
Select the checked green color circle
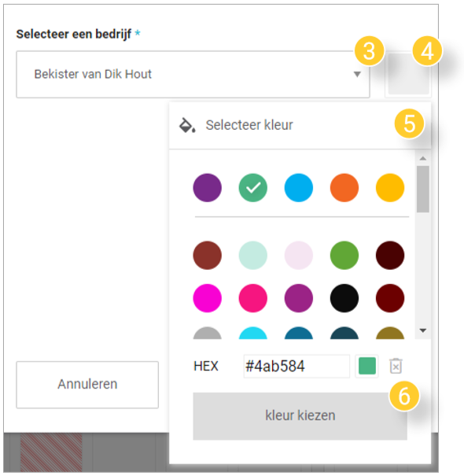tap(252, 187)
